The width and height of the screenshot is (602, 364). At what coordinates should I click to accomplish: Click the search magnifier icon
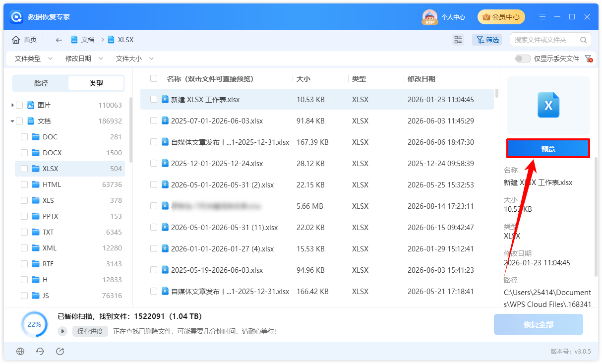(583, 40)
